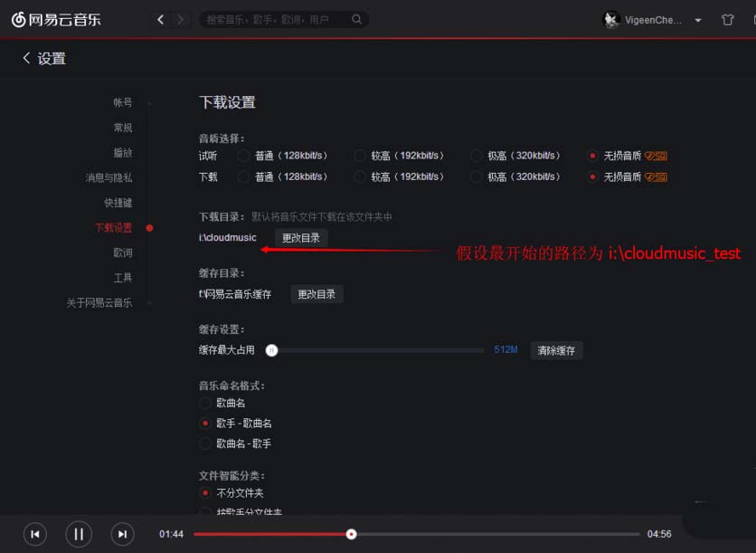Click the VigeenChe user avatar
Image resolution: width=756 pixels, height=553 pixels.
click(610, 20)
